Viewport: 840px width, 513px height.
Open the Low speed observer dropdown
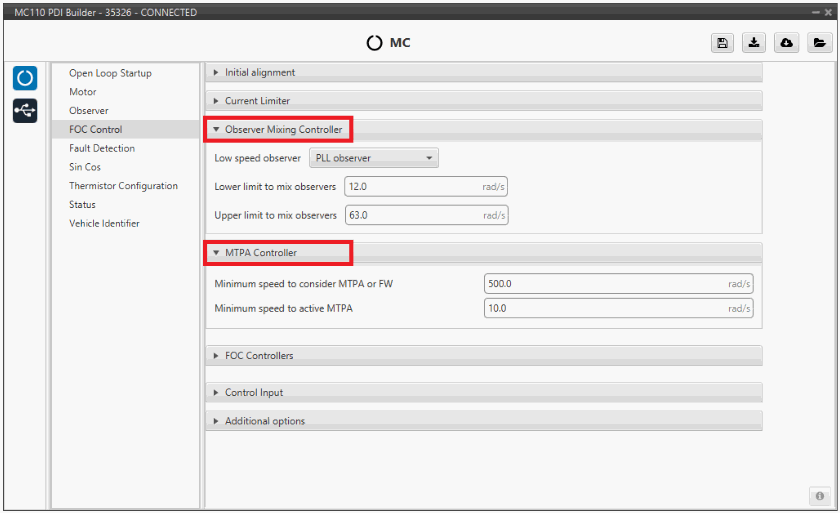(x=373, y=158)
